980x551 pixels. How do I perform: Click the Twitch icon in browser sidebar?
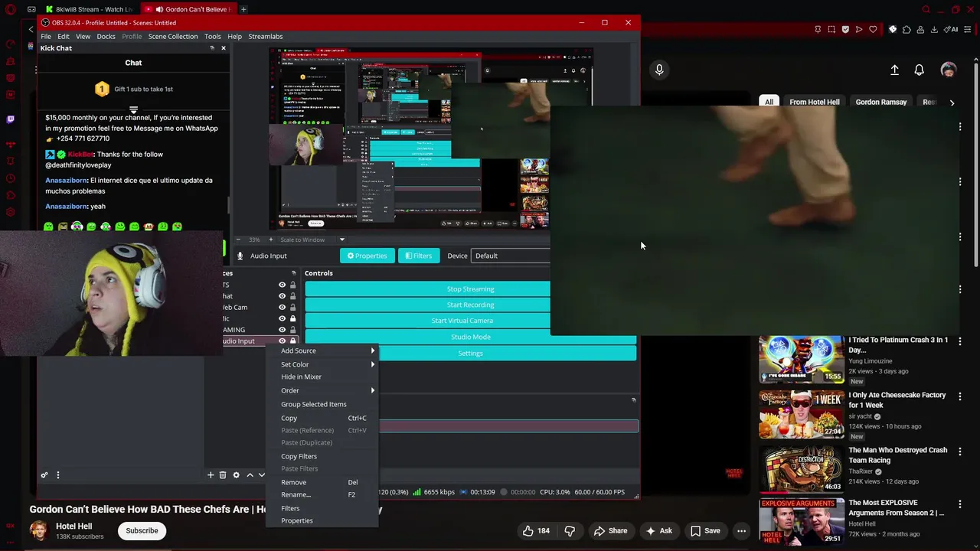(10, 119)
